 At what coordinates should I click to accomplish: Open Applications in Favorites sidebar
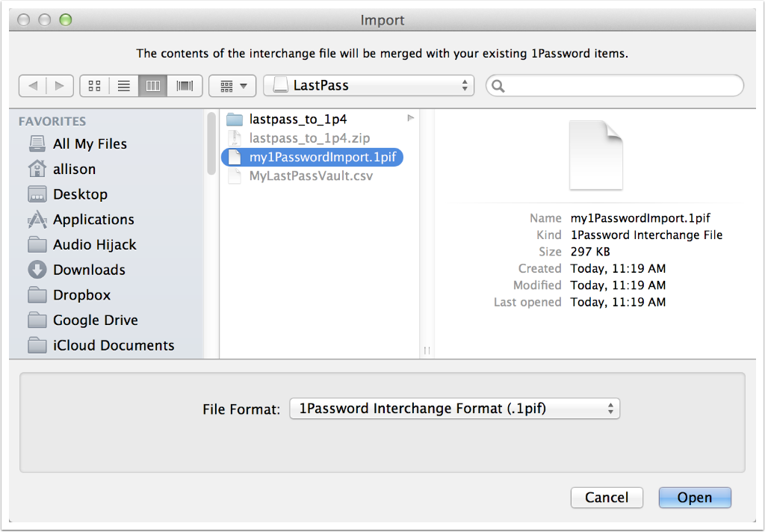pos(93,220)
